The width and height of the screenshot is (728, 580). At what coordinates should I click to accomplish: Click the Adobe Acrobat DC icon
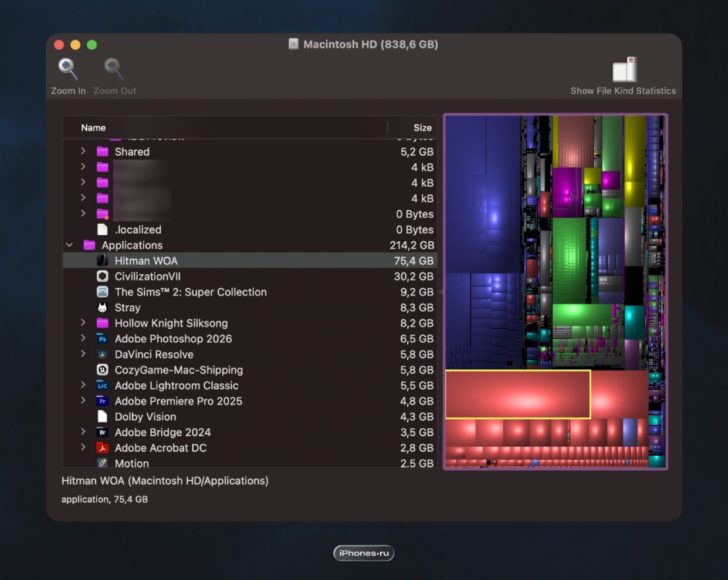tap(102, 448)
